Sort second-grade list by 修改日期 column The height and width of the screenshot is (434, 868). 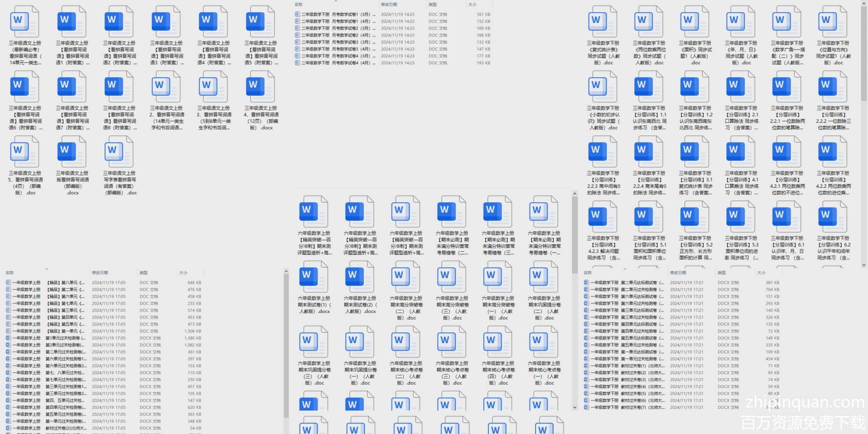[x=389, y=4]
